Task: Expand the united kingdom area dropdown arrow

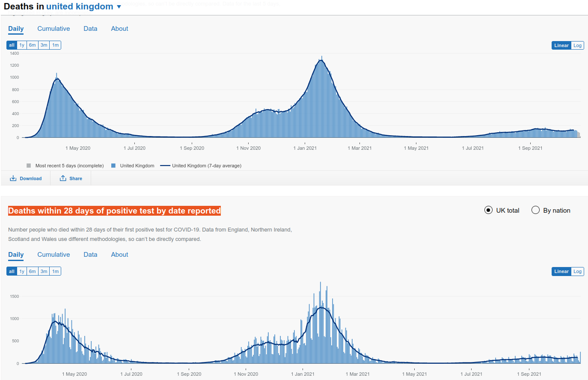Action: pos(119,7)
